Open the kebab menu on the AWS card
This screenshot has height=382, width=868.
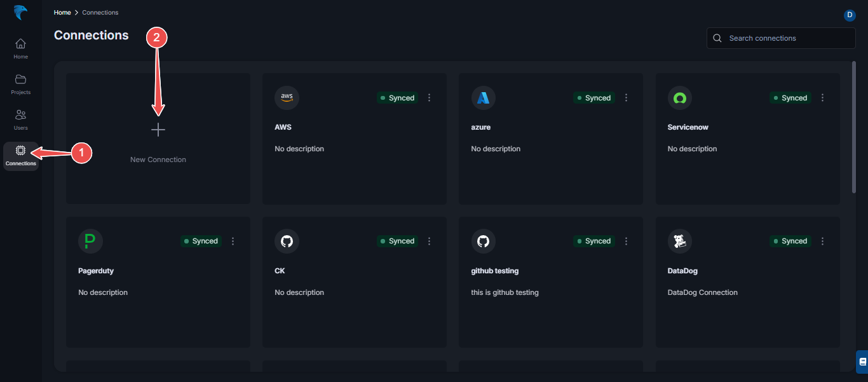pos(429,97)
